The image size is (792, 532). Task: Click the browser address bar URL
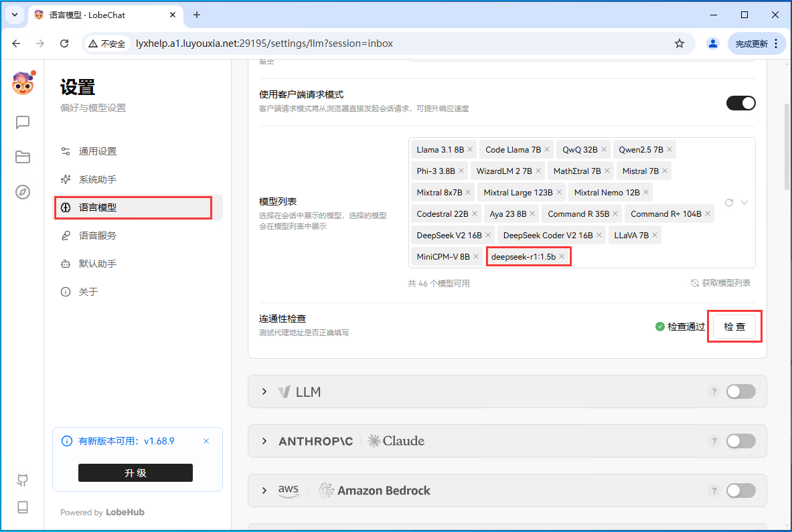(264, 43)
